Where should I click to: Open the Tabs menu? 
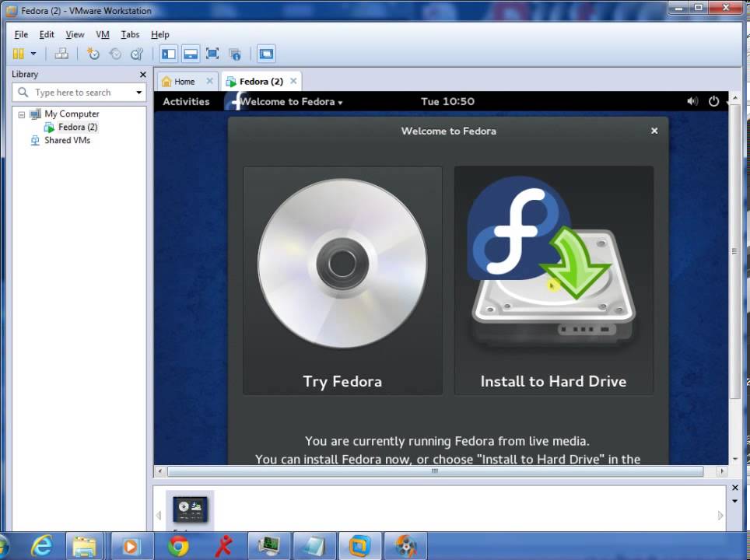coord(130,34)
